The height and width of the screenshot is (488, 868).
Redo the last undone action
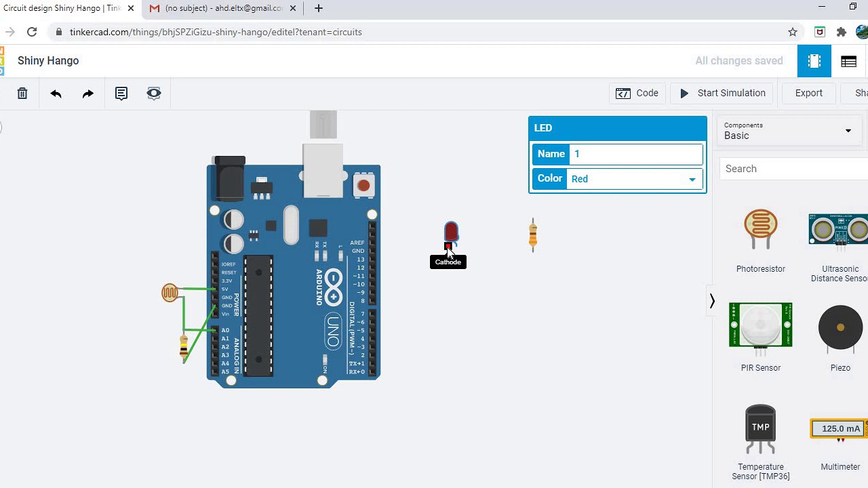click(x=88, y=94)
